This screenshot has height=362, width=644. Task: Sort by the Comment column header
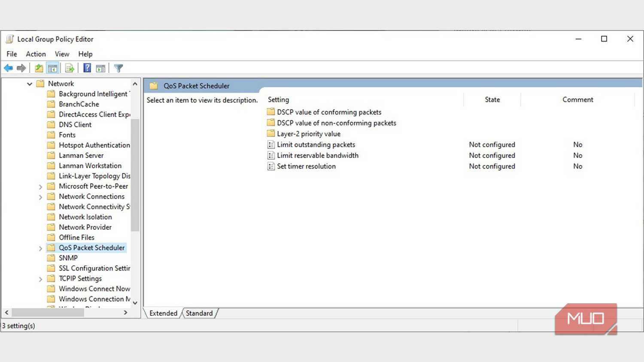pyautogui.click(x=577, y=100)
